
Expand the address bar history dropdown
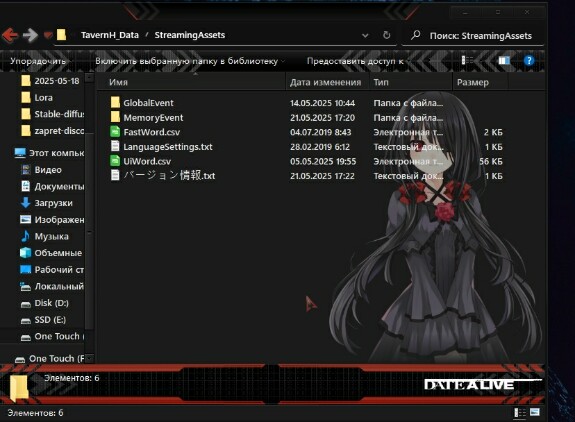click(x=365, y=36)
